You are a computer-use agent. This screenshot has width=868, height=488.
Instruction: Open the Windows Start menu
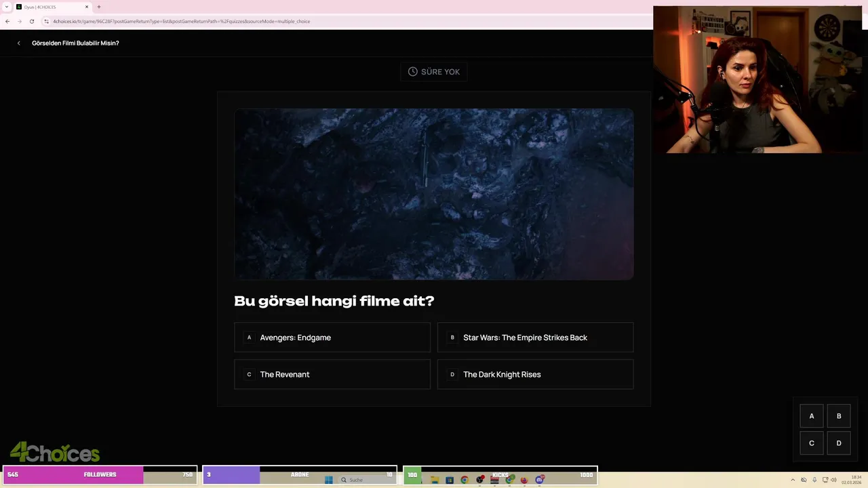click(329, 480)
